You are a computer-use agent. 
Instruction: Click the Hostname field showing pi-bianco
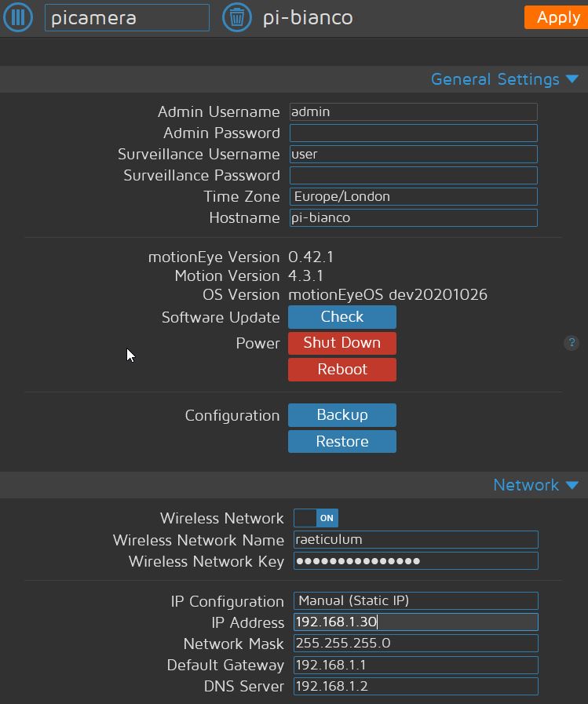click(414, 217)
